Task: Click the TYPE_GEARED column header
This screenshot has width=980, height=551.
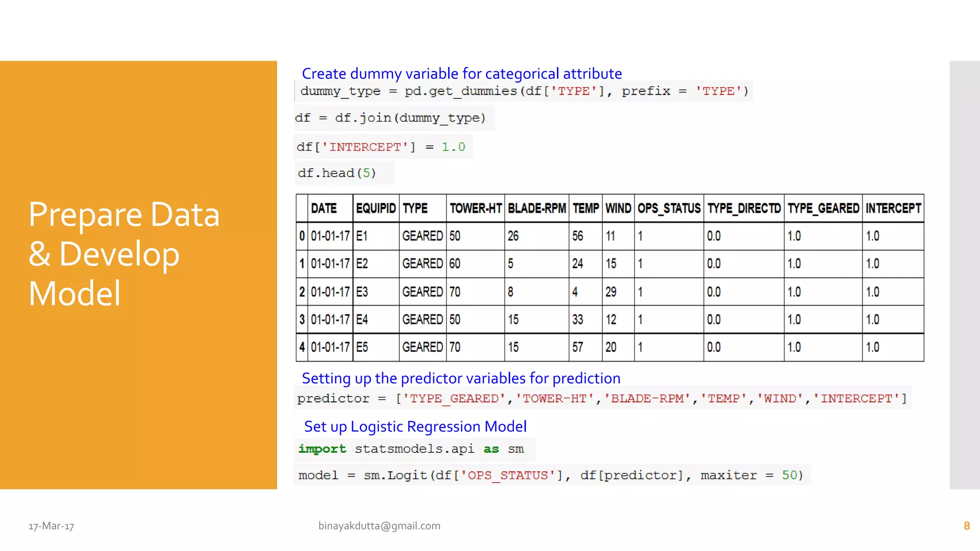Action: [824, 209]
